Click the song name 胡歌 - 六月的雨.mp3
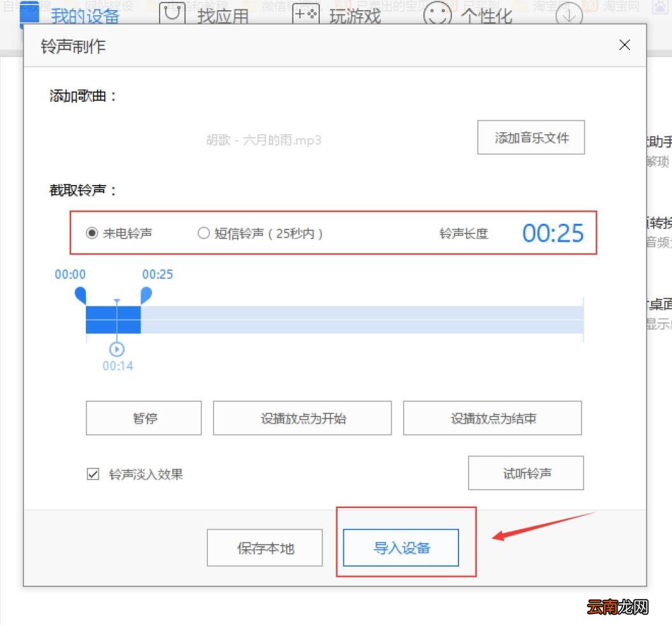 tap(264, 140)
